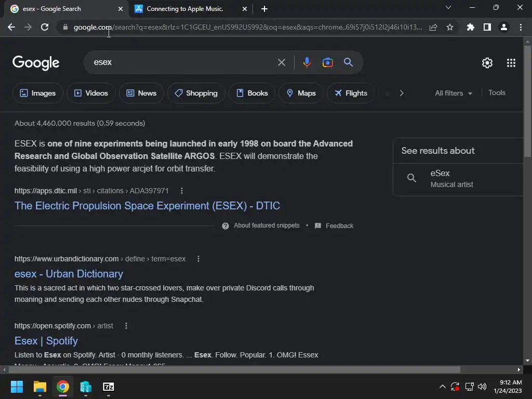Viewport: 532px width, 399px height.
Task: Show hidden system tray icons
Action: pyautogui.click(x=443, y=387)
